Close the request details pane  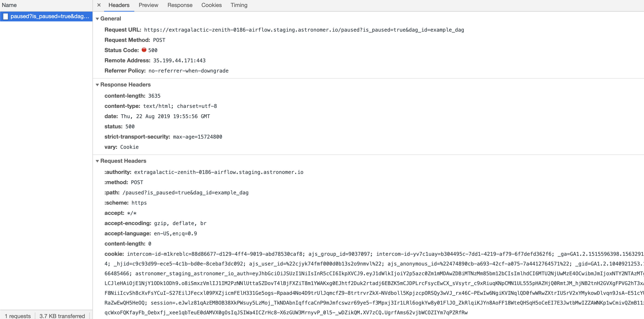tap(99, 5)
